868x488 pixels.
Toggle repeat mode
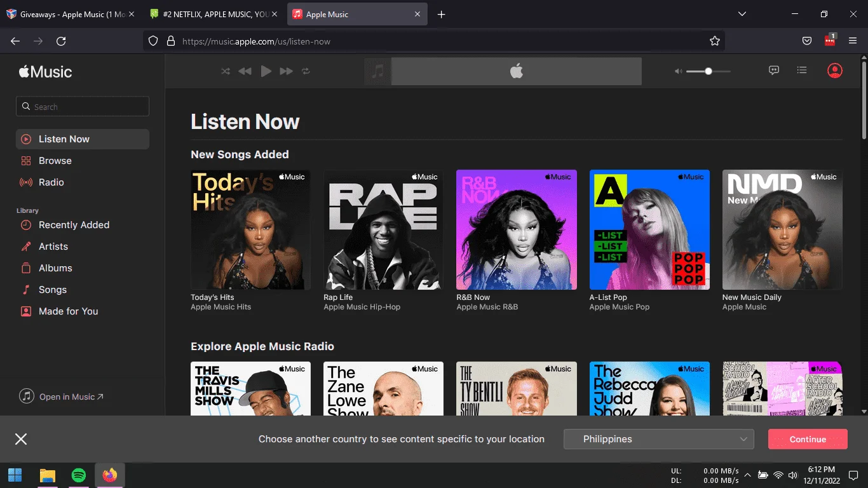306,71
